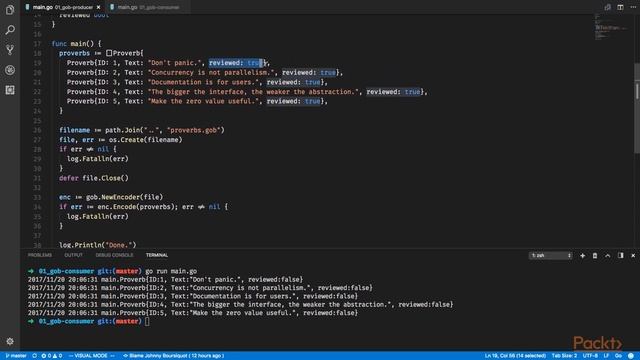Change the UTF-8 encoding in status bar
The image size is (640, 360).
[590, 356]
